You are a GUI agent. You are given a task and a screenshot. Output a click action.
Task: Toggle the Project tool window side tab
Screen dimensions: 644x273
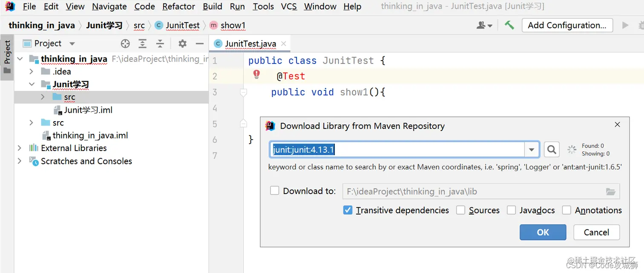[x=7, y=58]
